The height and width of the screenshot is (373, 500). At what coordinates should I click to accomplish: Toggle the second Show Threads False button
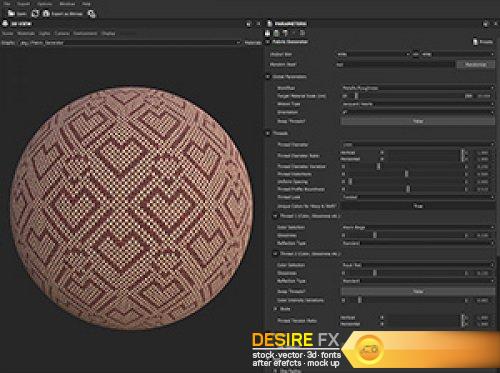418,291
